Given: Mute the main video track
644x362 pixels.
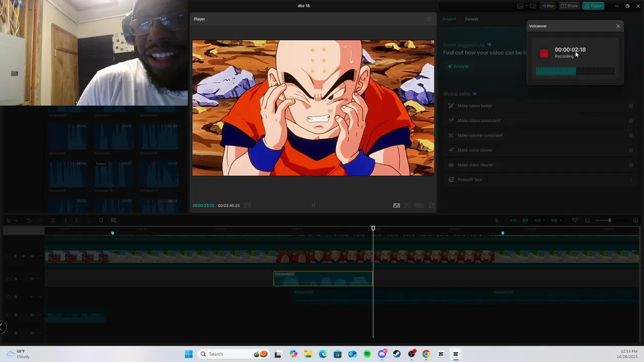Looking at the screenshot, I should click(32, 256).
